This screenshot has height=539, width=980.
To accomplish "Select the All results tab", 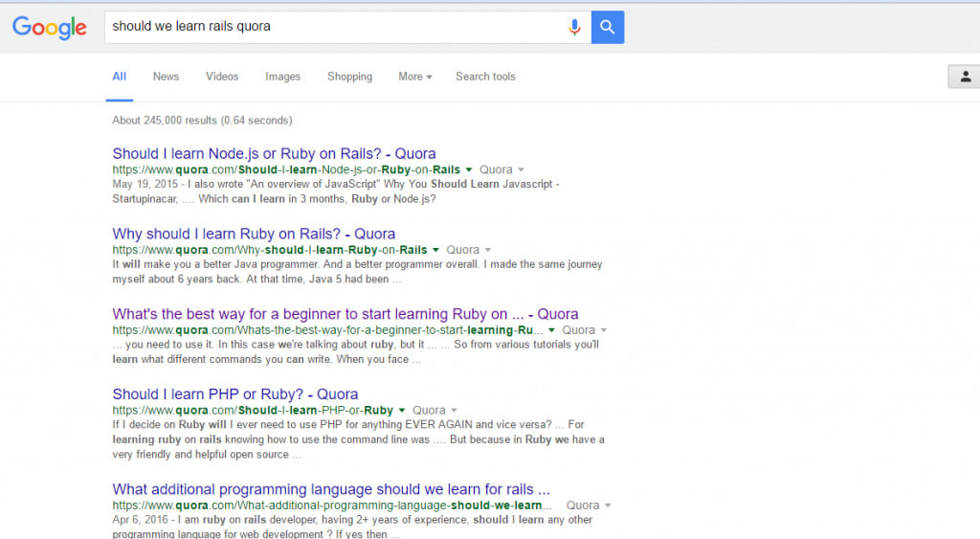I will click(120, 77).
